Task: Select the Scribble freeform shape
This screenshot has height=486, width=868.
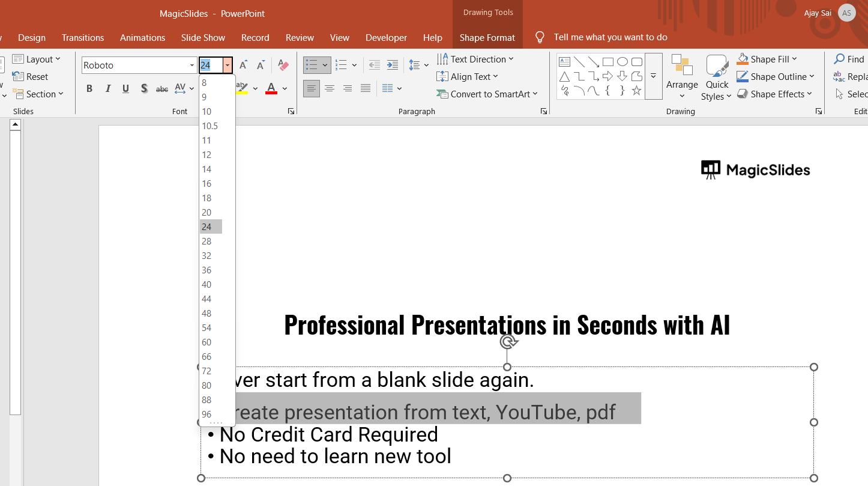Action: coord(564,91)
